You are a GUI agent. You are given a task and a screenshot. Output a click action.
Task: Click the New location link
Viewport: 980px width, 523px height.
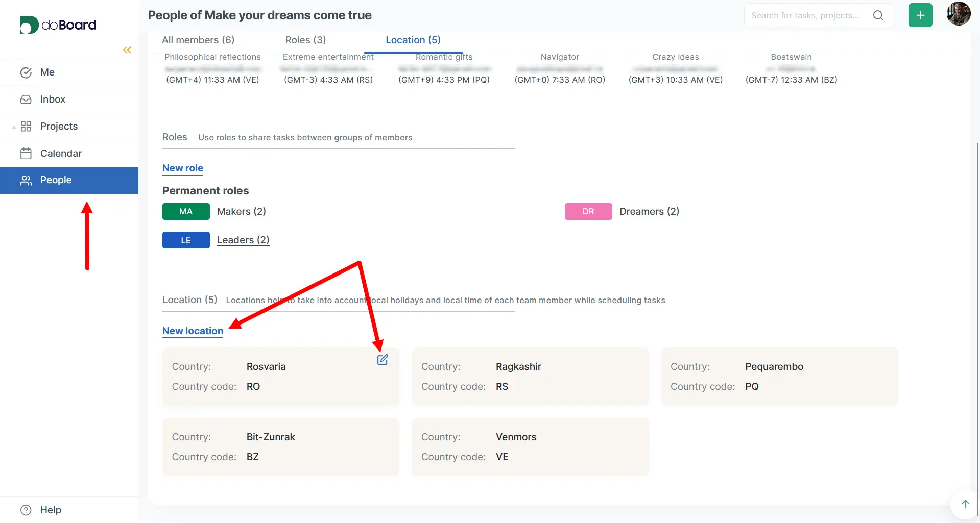pyautogui.click(x=193, y=331)
